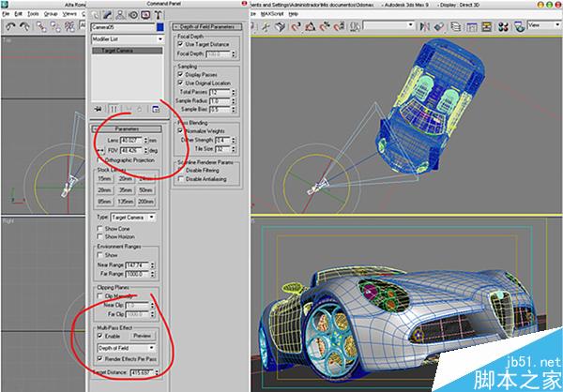Toggle the Display Passes checkbox
Image resolution: width=563 pixels, height=392 pixels.
click(x=180, y=74)
